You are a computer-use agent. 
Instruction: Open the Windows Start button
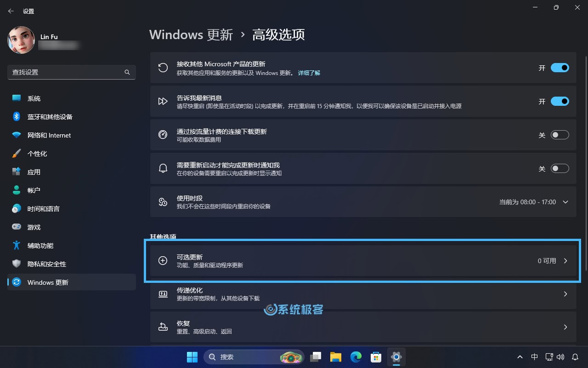click(192, 357)
